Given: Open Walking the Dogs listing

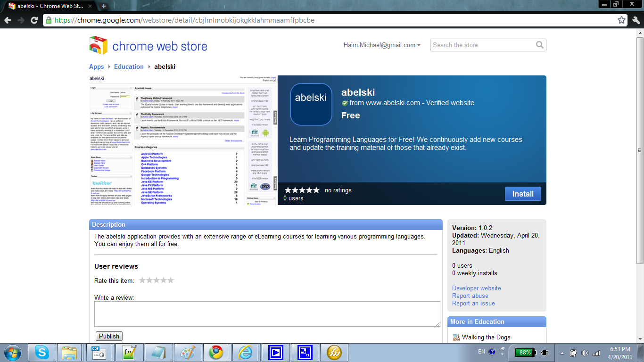Looking at the screenshot, I should click(x=486, y=337).
